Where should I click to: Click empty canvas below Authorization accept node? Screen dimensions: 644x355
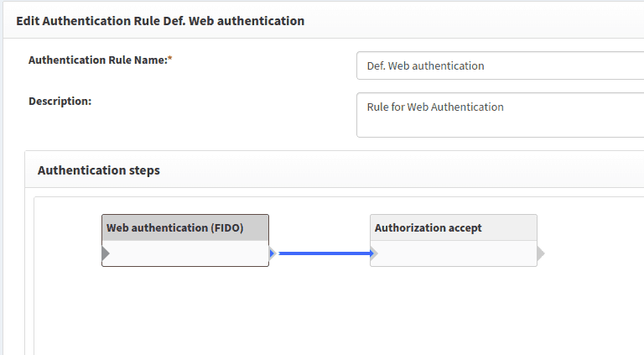pyautogui.click(x=453, y=311)
